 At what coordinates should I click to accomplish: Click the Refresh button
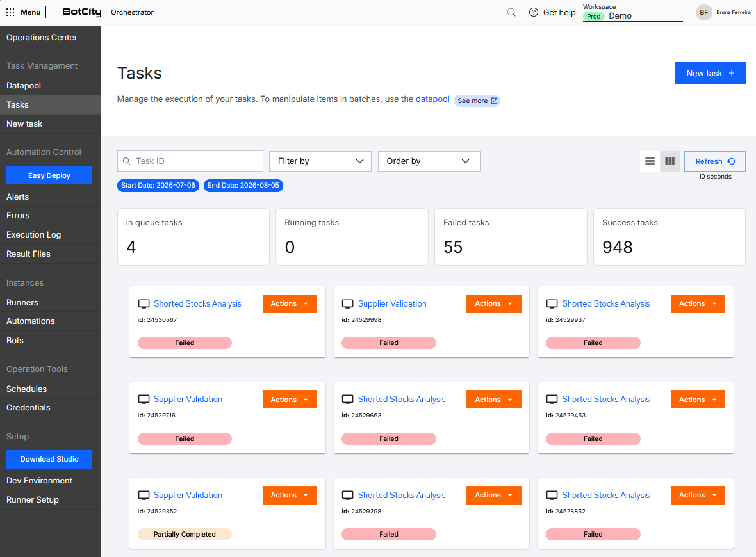pyautogui.click(x=714, y=161)
